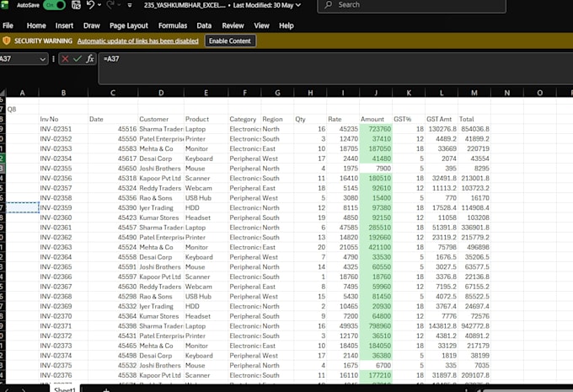Click the total cell 854036.8

(x=474, y=129)
